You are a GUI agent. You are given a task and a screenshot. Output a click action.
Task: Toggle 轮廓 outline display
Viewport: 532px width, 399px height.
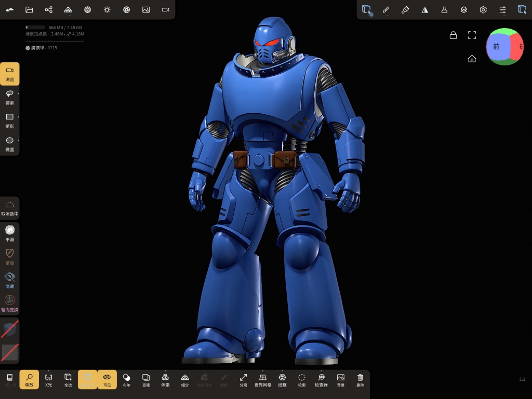pos(302,379)
